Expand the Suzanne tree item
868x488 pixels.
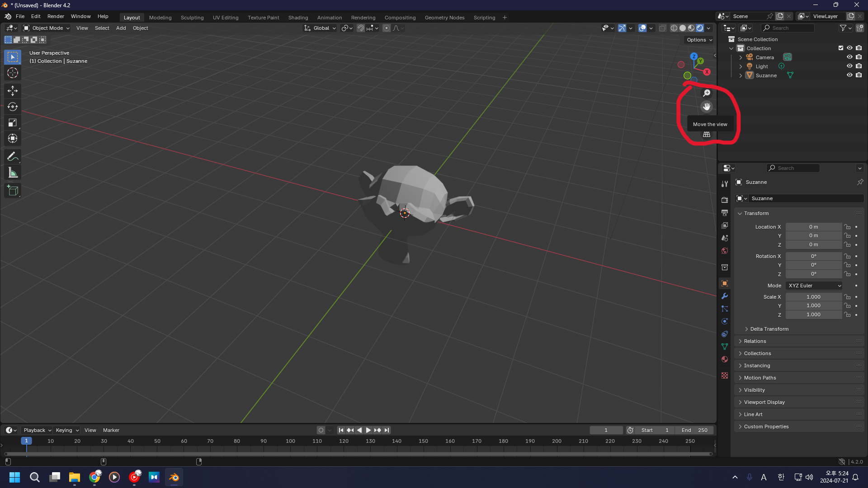741,75
